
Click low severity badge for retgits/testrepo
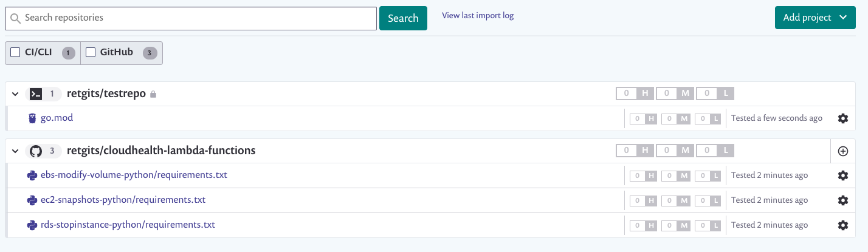(715, 94)
